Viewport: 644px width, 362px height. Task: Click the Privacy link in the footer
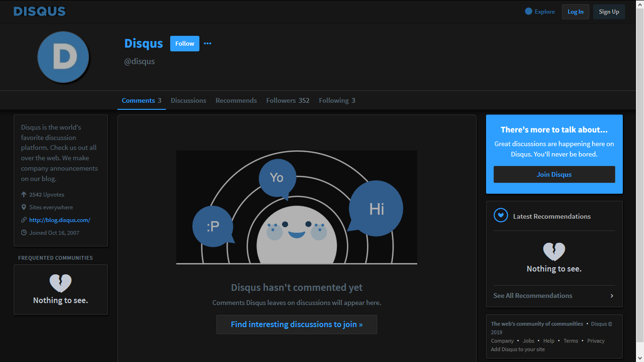(x=595, y=340)
